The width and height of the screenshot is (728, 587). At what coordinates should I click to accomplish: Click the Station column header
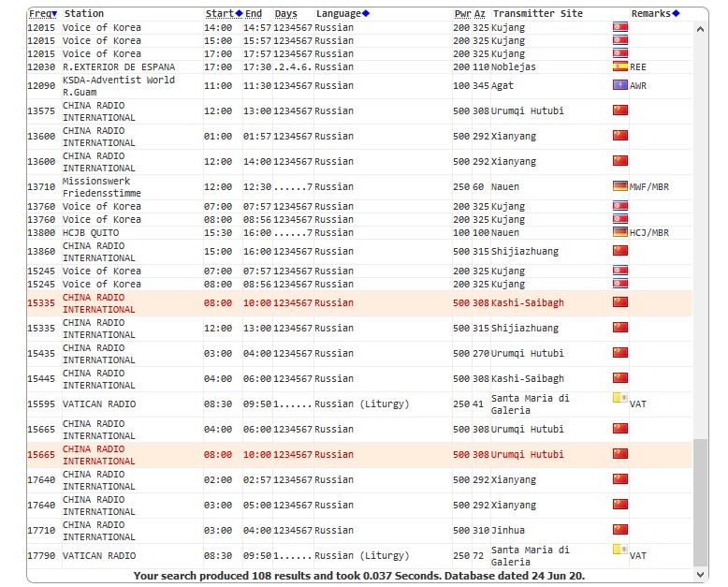pyautogui.click(x=84, y=14)
